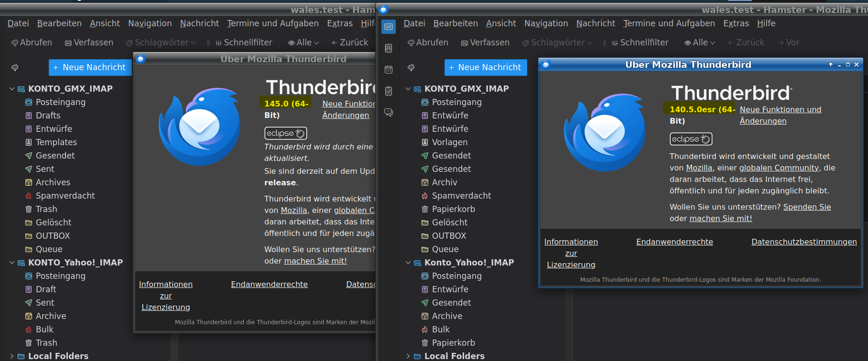868x361 pixels.
Task: Expand Local Folders in the right window
Action: point(408,356)
